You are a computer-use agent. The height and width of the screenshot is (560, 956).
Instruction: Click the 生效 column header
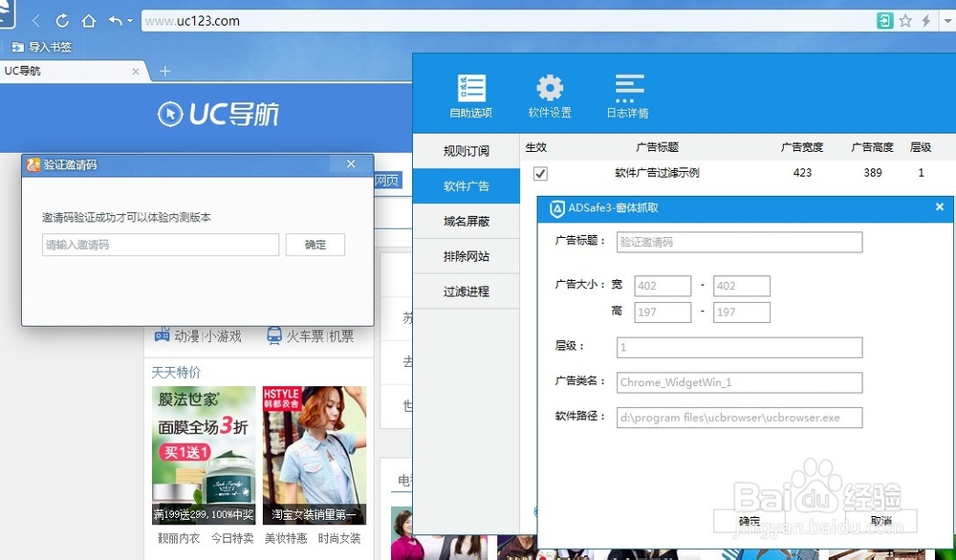point(536,147)
